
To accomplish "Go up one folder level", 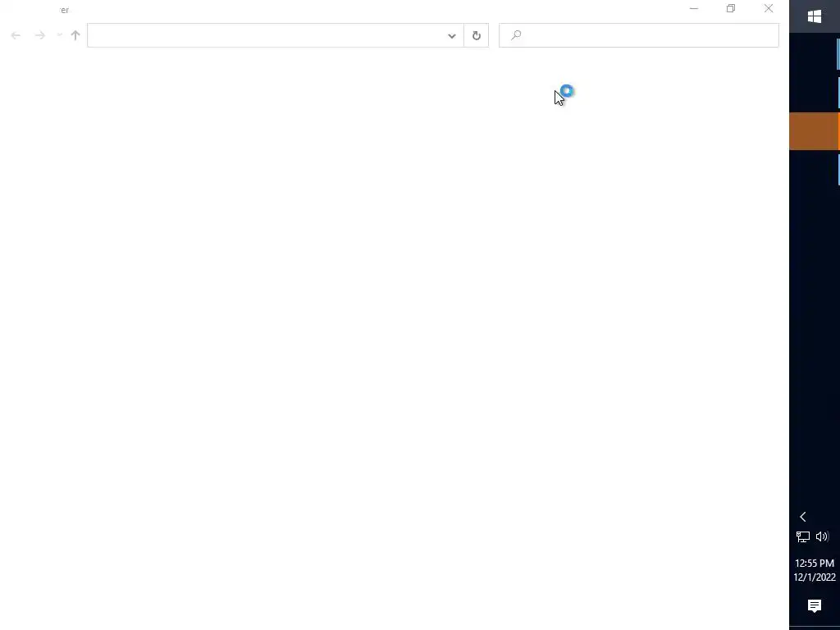I will pyautogui.click(x=75, y=35).
